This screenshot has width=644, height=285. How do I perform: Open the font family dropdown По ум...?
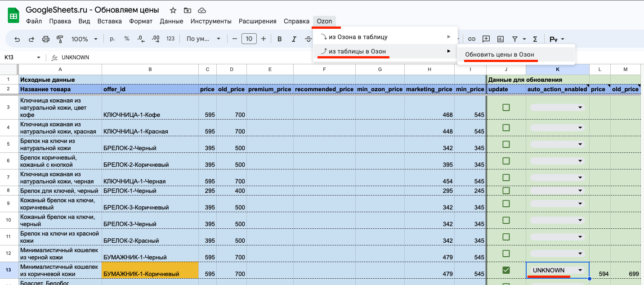204,39
